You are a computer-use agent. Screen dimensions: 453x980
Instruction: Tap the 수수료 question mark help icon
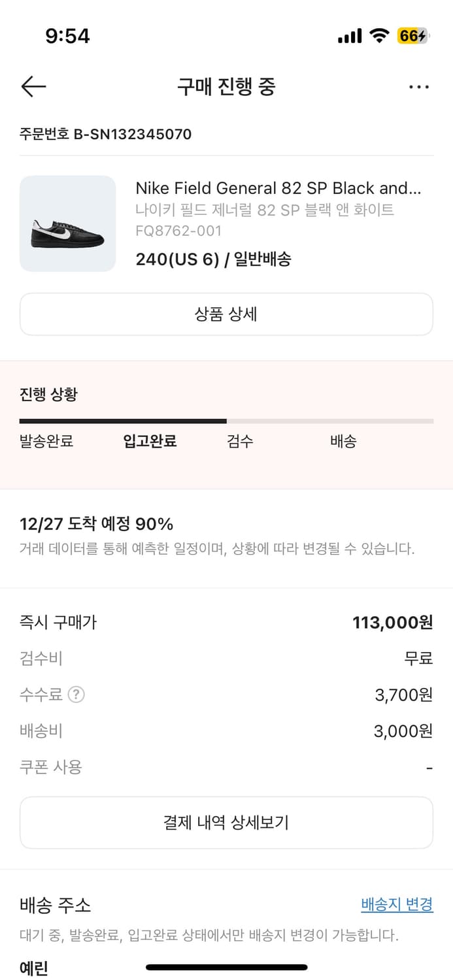click(77, 694)
